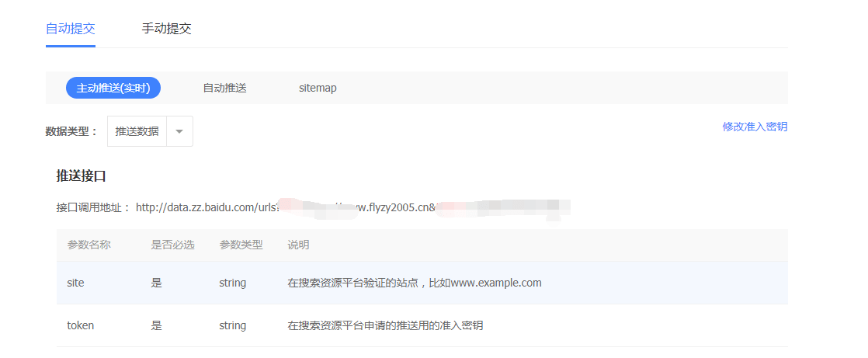The image size is (868, 358).
Task: Open the 数据类型 select box showing 推送数据
Action: point(150,131)
